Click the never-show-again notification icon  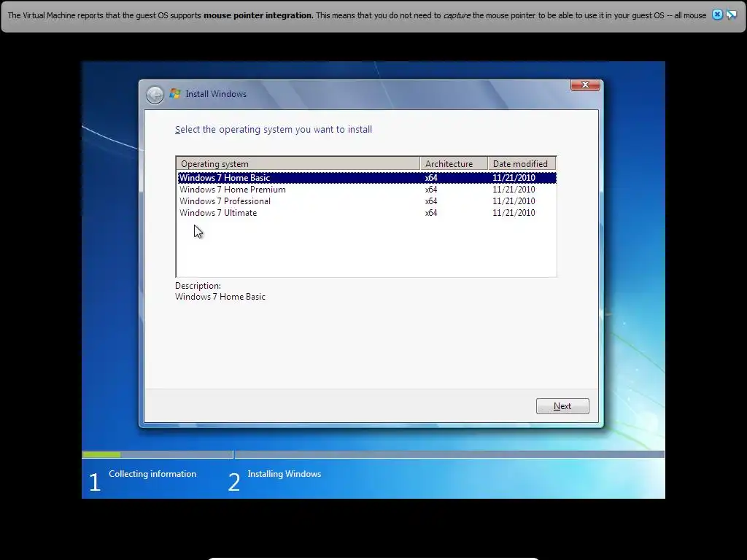click(x=731, y=15)
